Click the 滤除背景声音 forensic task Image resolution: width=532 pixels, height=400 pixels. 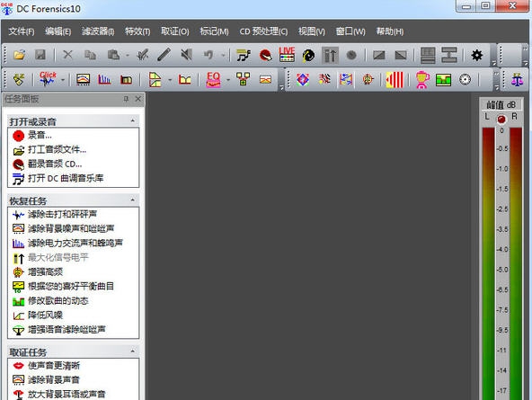pos(54,379)
